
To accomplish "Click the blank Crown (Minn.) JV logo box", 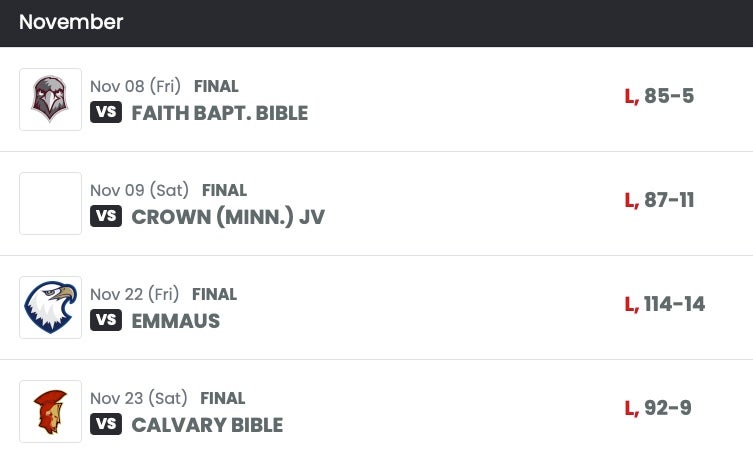I will (x=50, y=203).
